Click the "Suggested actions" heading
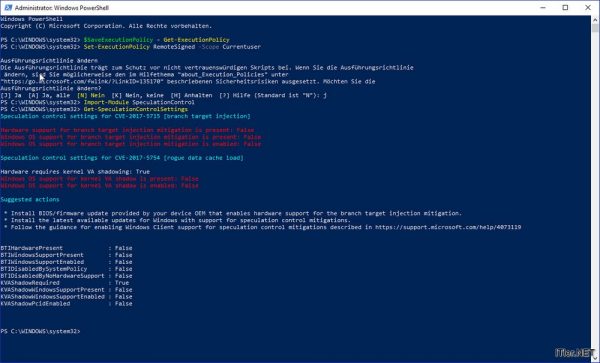Screen dimensions: 600x363 click(x=30, y=199)
